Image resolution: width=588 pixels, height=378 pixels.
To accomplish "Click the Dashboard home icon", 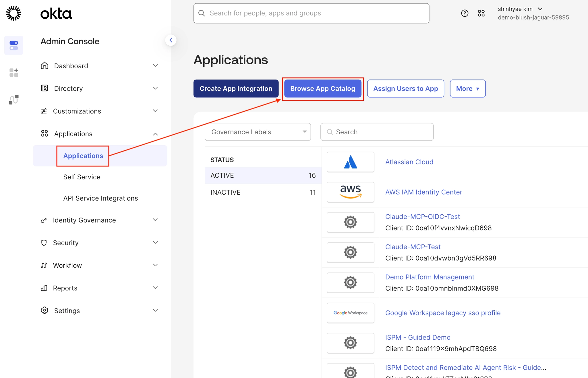I will (x=45, y=66).
